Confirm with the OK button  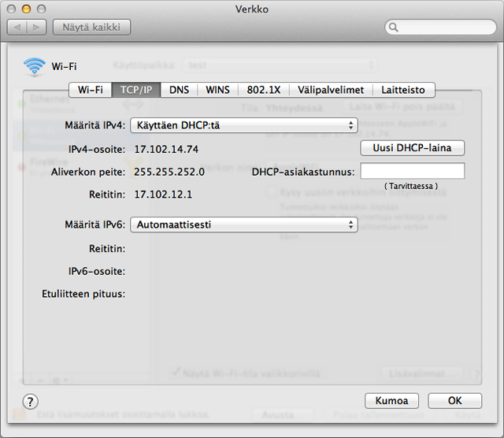pyautogui.click(x=455, y=401)
